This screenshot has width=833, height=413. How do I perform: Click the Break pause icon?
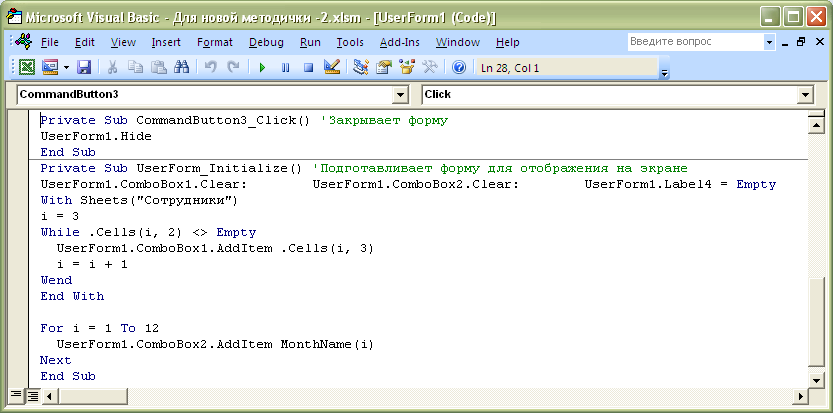pos(285,68)
